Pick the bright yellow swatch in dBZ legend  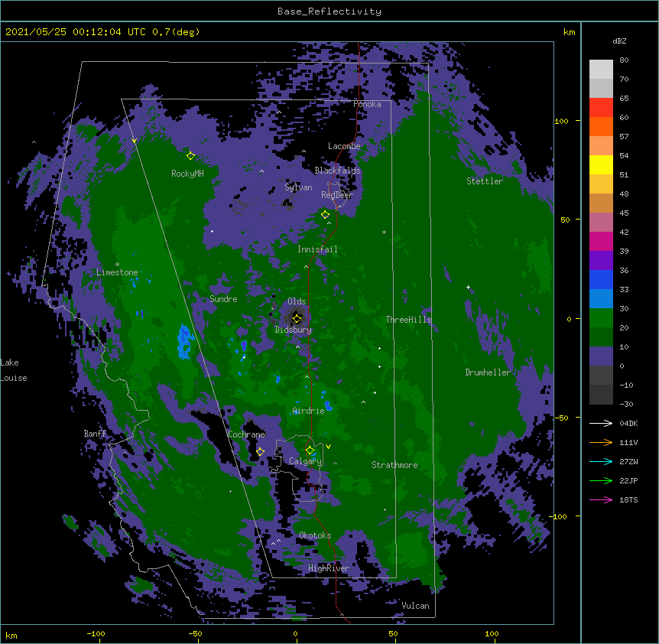coord(601,164)
